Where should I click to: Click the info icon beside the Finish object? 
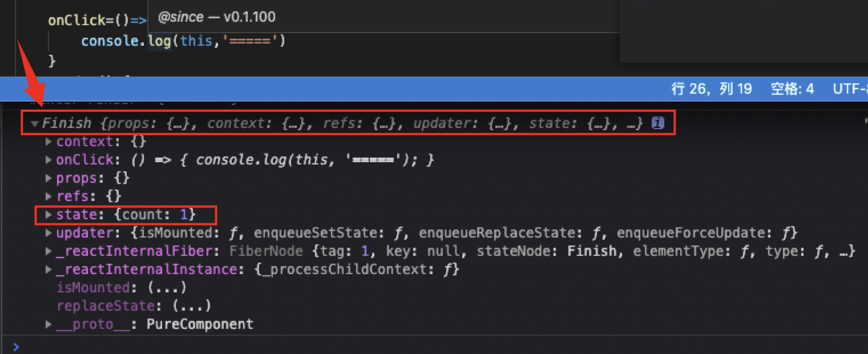click(x=659, y=122)
